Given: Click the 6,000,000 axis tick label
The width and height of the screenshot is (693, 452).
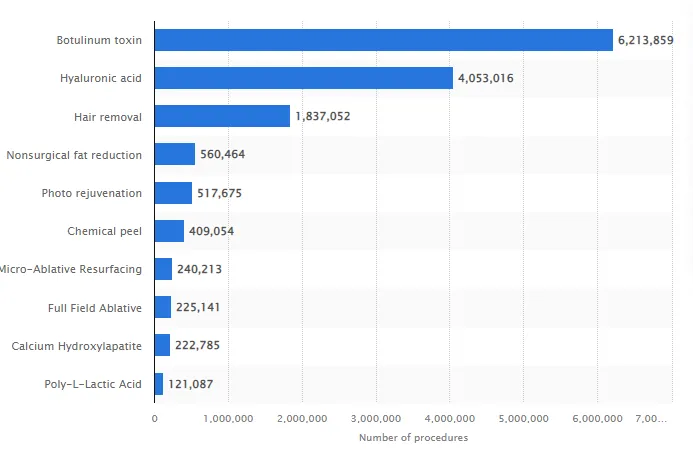Looking at the screenshot, I should coord(598,418).
